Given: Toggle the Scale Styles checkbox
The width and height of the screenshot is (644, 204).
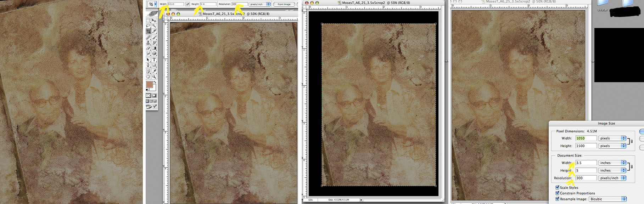Looking at the screenshot, I should tap(557, 187).
